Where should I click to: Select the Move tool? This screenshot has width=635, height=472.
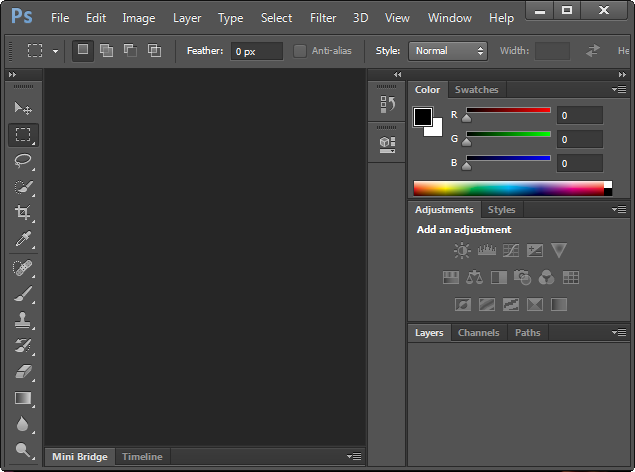[23, 108]
